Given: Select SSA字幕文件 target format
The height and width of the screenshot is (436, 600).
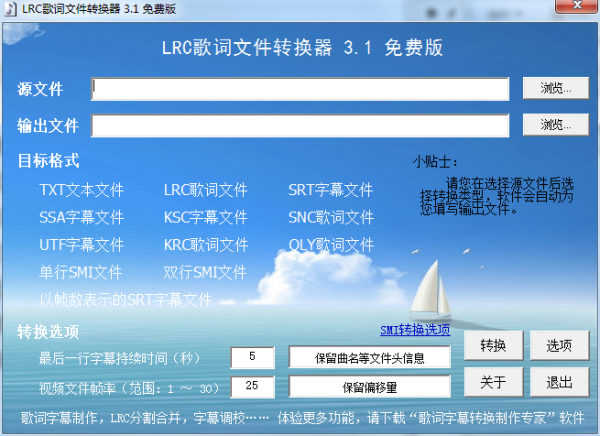Looking at the screenshot, I should [81, 217].
